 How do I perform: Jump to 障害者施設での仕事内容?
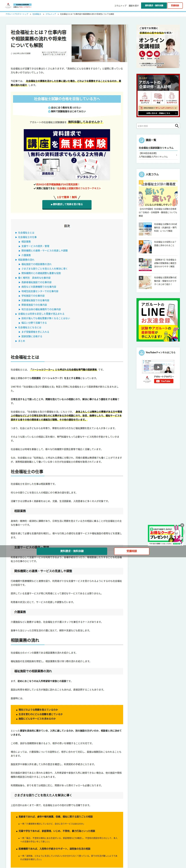[x=34, y=305]
